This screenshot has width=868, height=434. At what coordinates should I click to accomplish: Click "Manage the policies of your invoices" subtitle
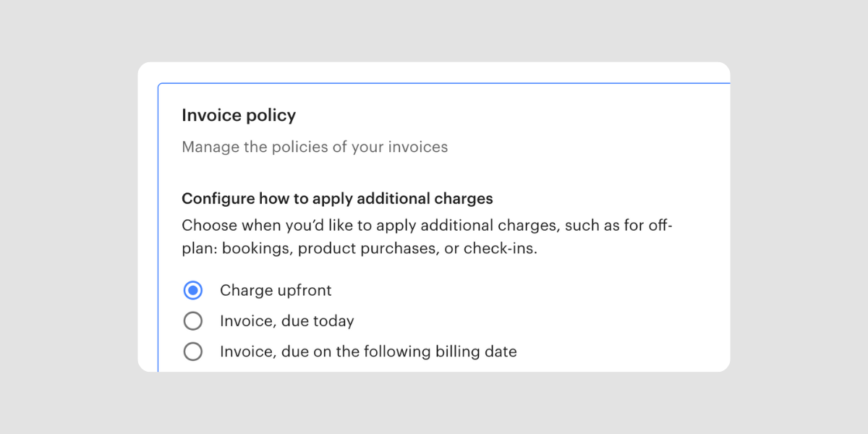point(315,147)
